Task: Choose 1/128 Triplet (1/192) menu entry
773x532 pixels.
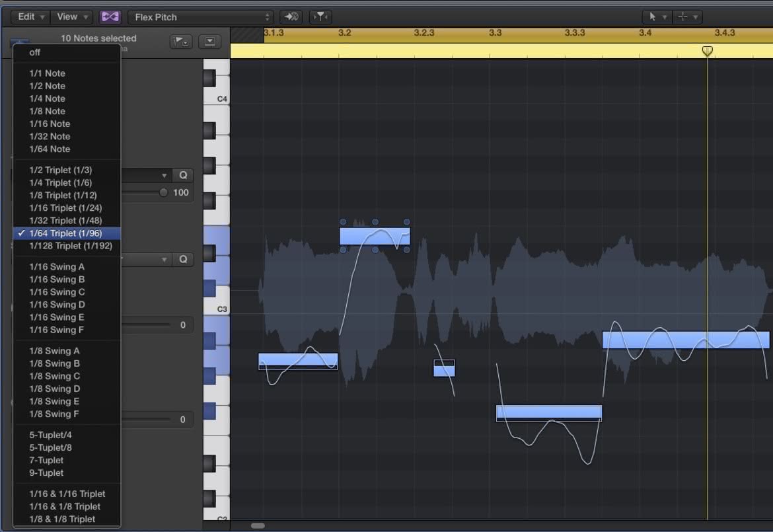Action: [67, 246]
